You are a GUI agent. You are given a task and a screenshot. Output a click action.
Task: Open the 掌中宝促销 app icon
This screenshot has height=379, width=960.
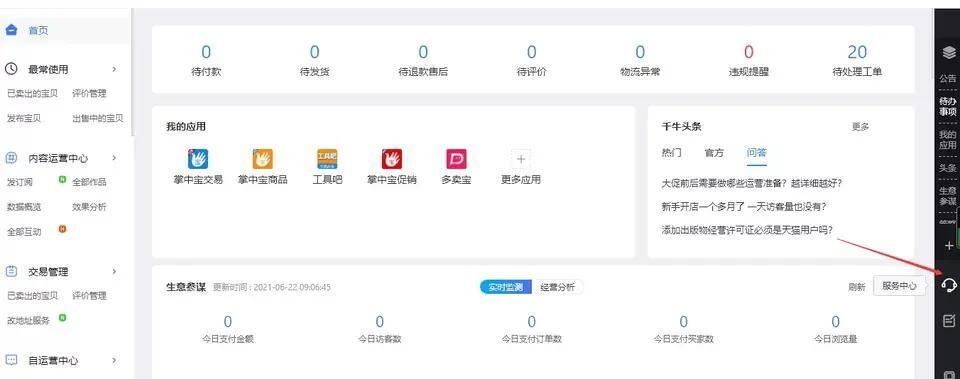[392, 159]
